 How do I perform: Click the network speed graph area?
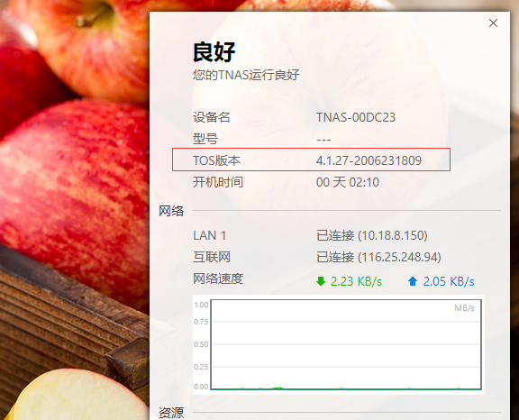[346, 344]
